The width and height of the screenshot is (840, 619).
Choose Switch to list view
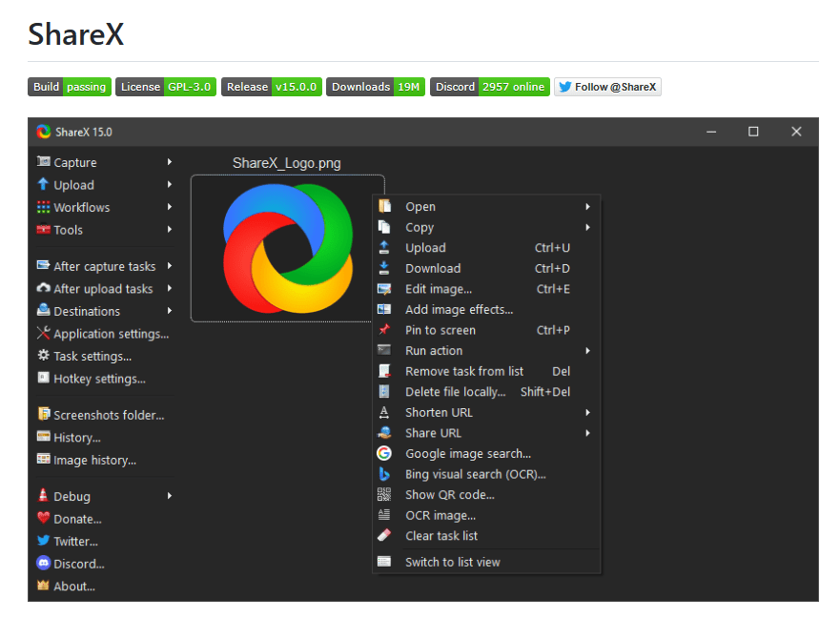[x=486, y=562]
